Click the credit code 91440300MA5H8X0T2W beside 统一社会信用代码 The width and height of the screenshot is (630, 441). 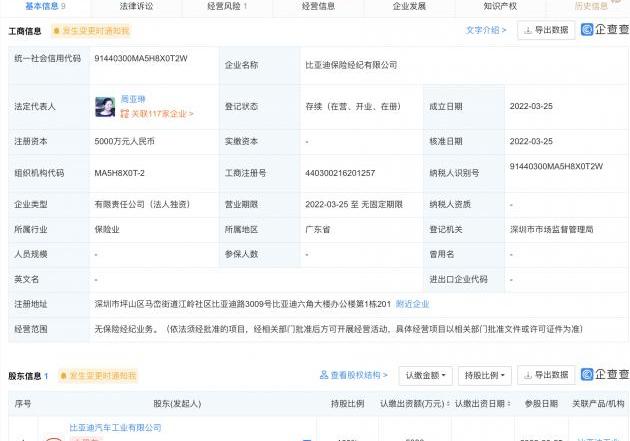pos(141,59)
